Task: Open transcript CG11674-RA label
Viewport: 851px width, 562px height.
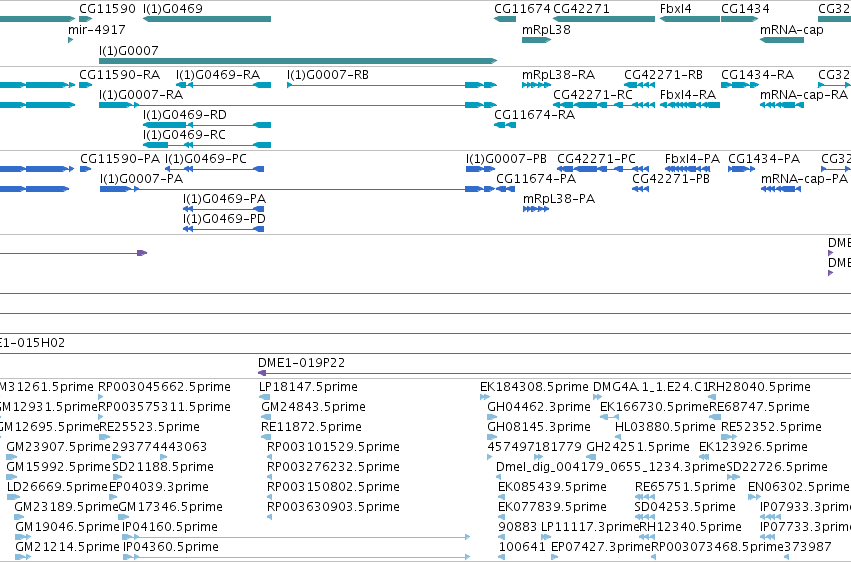Action: 535,114
